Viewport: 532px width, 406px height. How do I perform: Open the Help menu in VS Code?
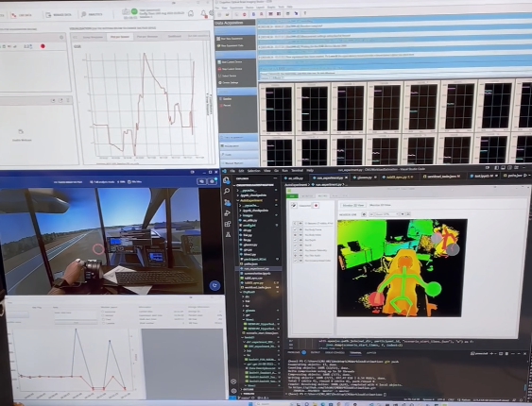click(310, 170)
